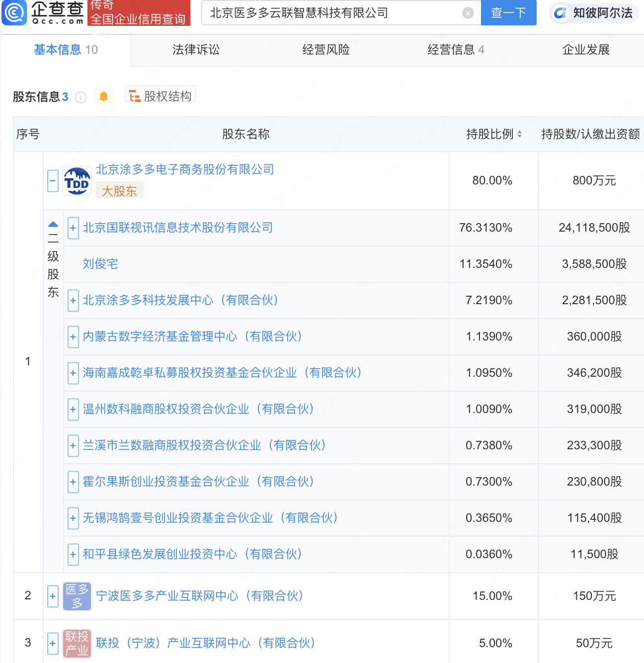
Task: Open 内蒙古数字经济基金管理中心 link
Action: [x=193, y=336]
